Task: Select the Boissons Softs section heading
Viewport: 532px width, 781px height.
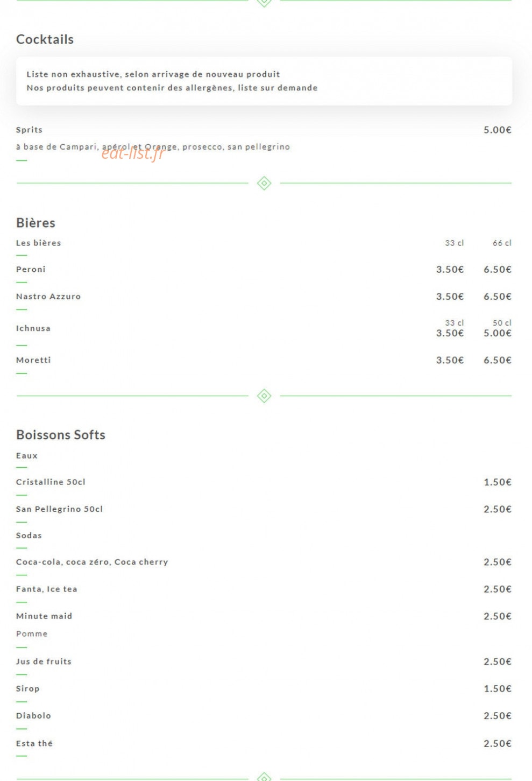Action: (x=61, y=435)
